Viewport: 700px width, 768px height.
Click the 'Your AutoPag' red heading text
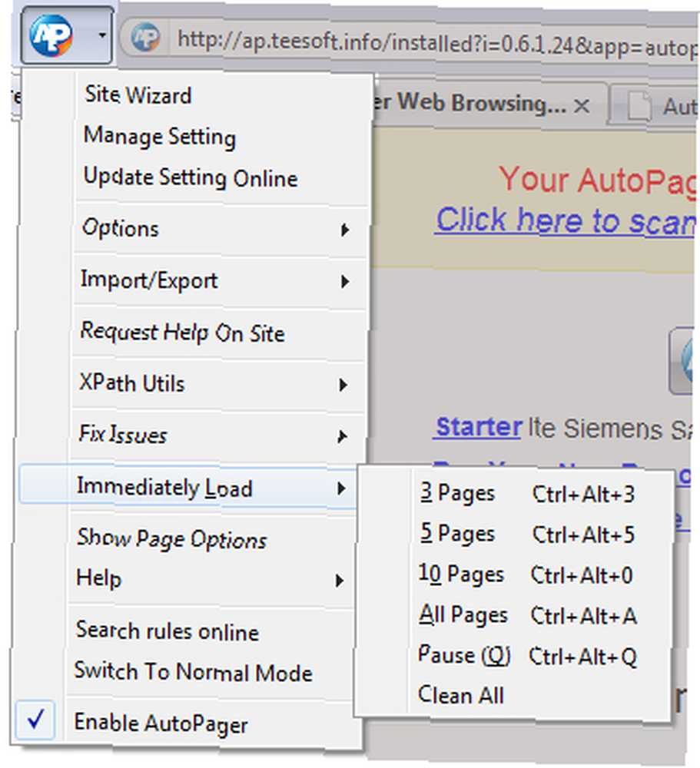[598, 180]
